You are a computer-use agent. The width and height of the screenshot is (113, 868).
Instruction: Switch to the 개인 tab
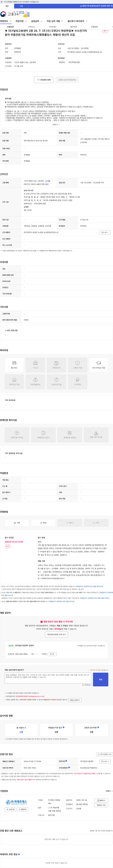coord(7,6)
